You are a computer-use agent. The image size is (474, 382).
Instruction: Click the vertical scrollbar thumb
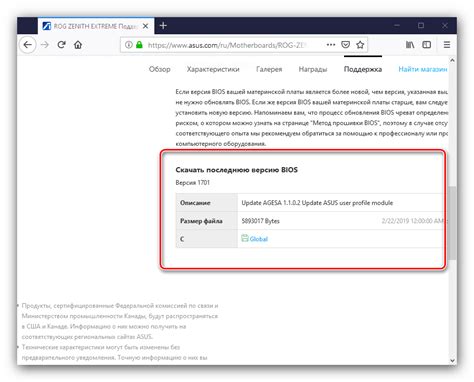click(x=452, y=223)
